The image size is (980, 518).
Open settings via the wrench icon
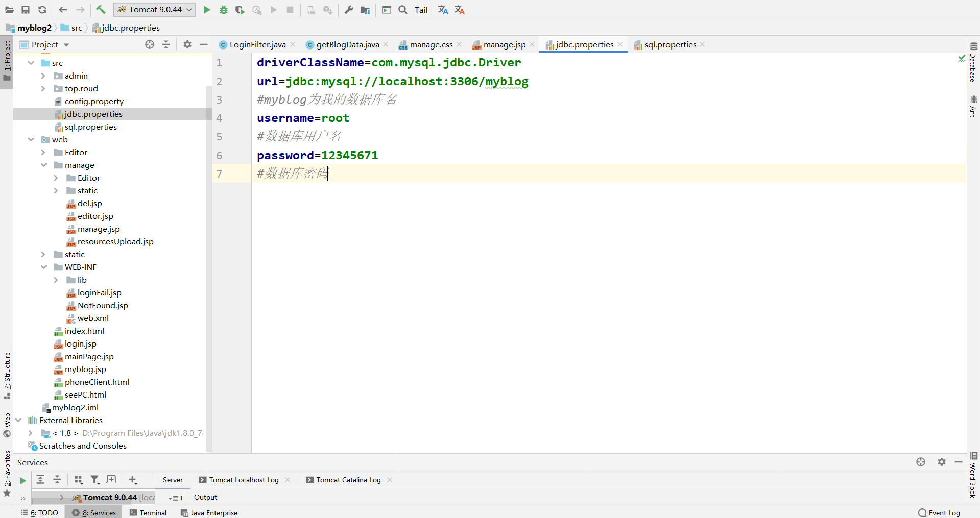[349, 10]
